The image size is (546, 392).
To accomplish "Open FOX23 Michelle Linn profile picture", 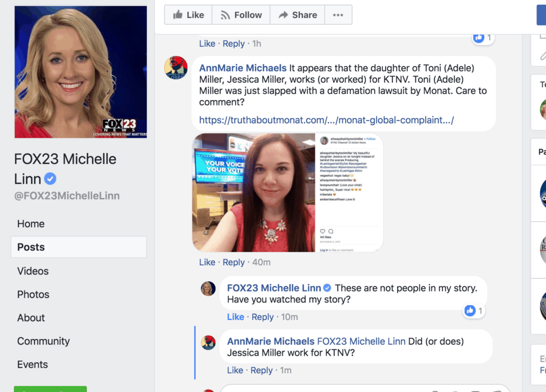I will (81, 72).
